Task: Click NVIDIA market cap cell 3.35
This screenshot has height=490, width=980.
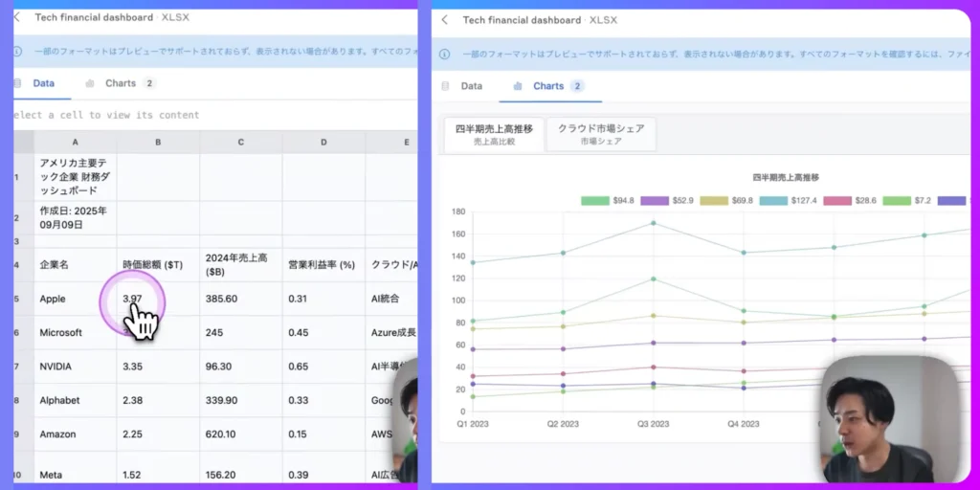Action: [x=158, y=367]
